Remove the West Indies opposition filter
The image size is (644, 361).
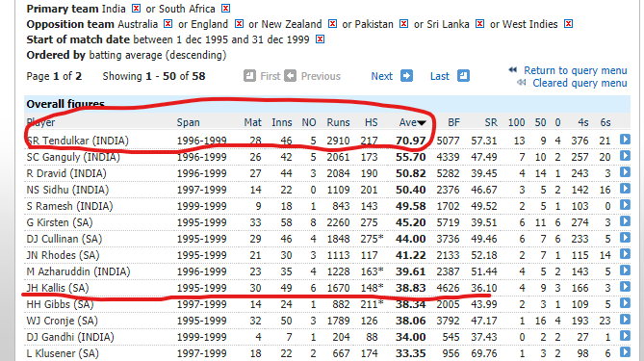pyautogui.click(x=568, y=24)
